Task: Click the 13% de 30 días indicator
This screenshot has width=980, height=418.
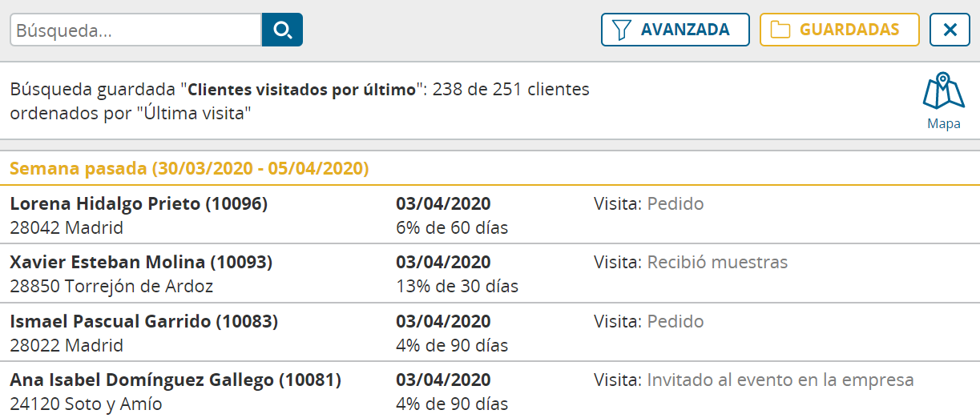Action: pyautogui.click(x=457, y=286)
